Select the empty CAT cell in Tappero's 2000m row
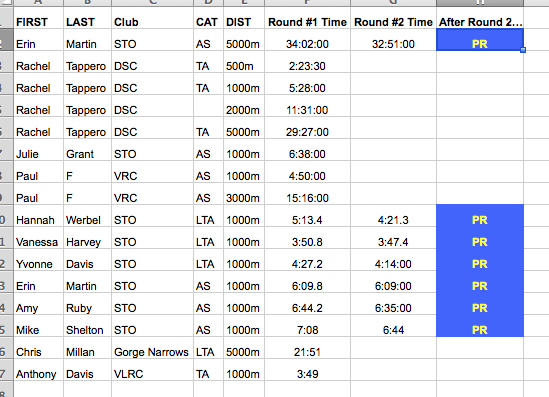Viewport: 549px width, 397px height. (208, 106)
